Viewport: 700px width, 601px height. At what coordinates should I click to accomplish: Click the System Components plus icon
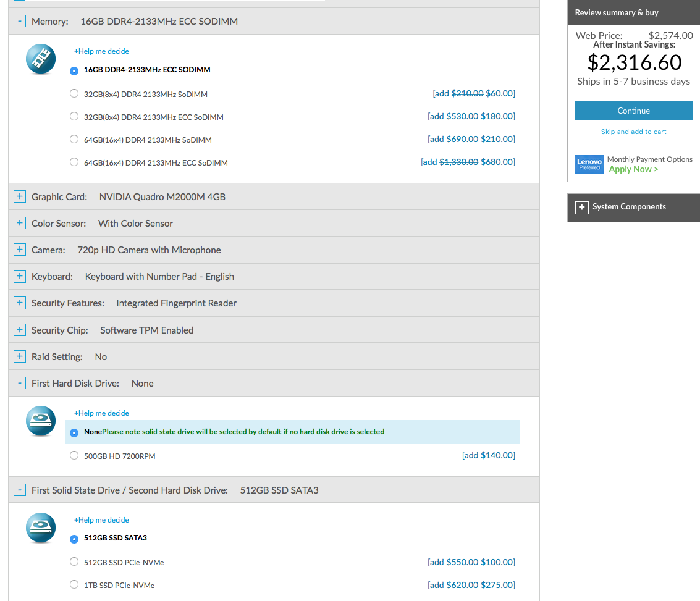click(x=581, y=207)
